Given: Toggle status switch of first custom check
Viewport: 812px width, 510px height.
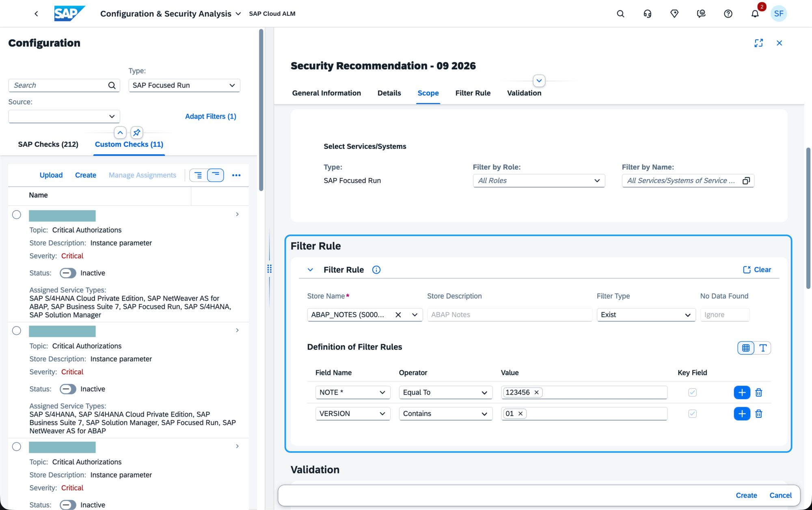Looking at the screenshot, I should [x=68, y=273].
